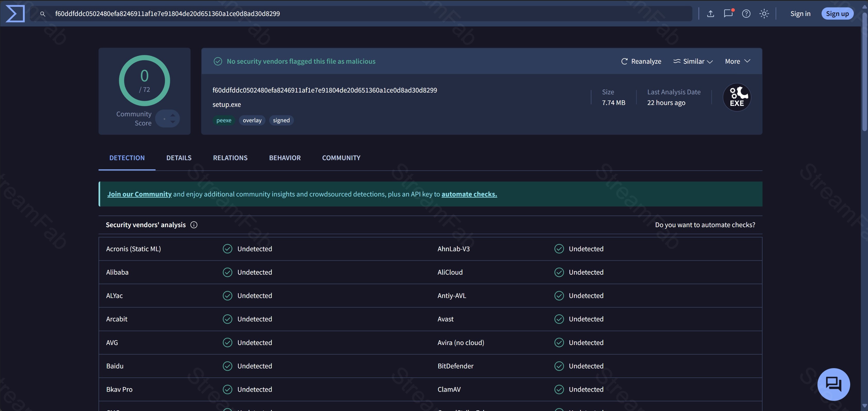Image resolution: width=868 pixels, height=411 pixels.
Task: Click Alibaba undetected check icon
Action: (x=228, y=272)
